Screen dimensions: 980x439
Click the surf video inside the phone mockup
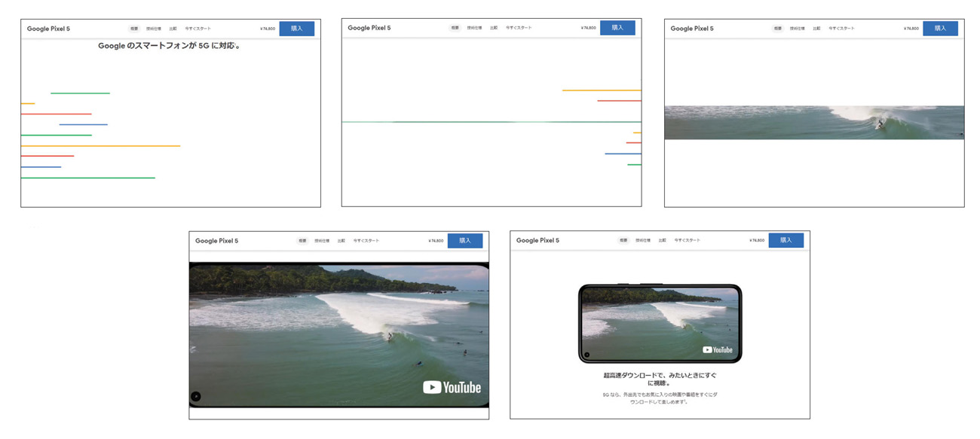[x=660, y=324]
